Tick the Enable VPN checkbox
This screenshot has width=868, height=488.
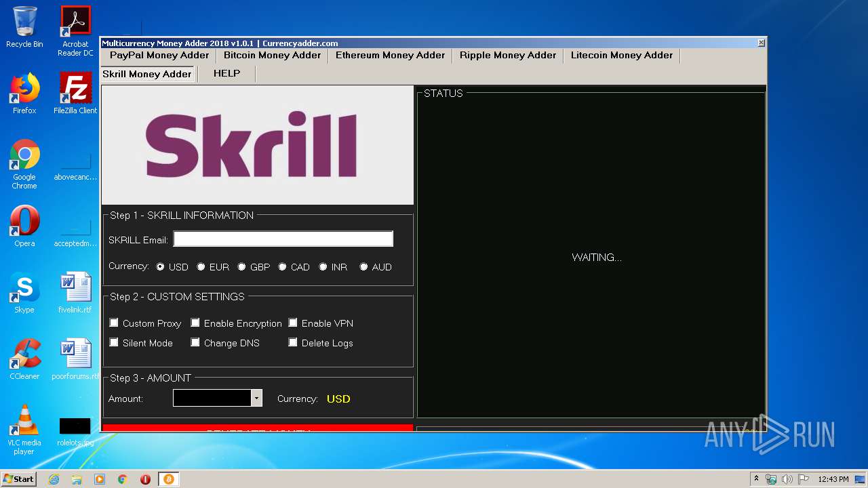293,323
